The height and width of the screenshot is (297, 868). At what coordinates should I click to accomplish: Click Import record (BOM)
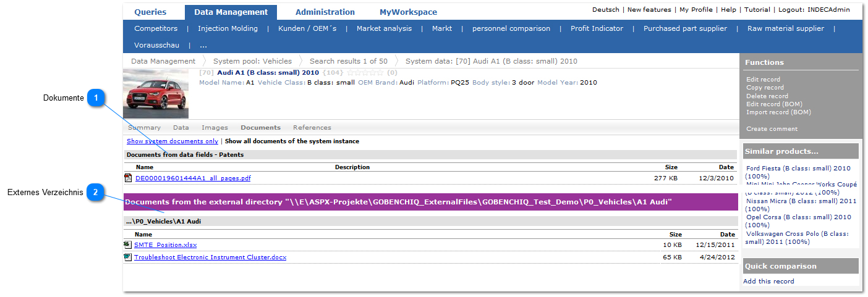(778, 112)
